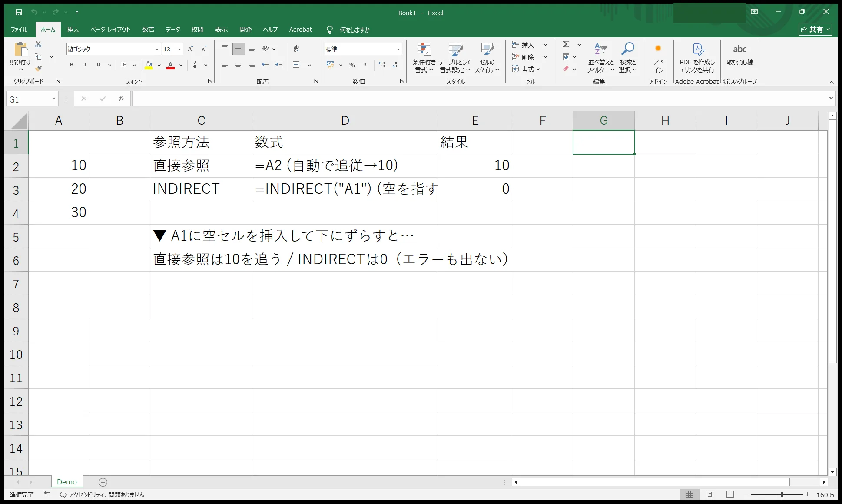Viewport: 842px width, 504px height.
Task: Open the Insert (挿入) ribbon tab
Action: 73,30
